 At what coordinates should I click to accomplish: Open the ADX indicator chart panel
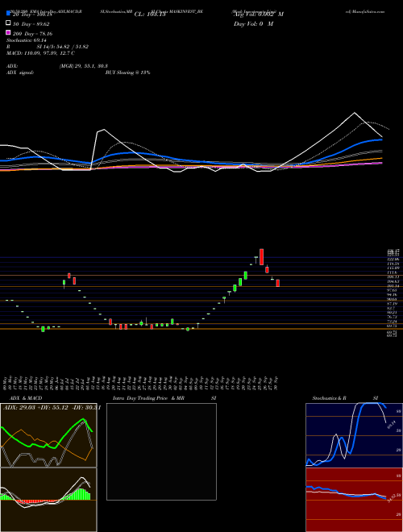tap(48, 435)
